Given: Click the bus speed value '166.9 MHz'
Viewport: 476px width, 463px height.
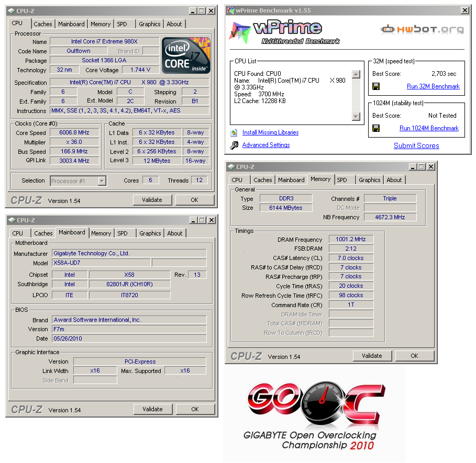Looking at the screenshot, I should click(74, 151).
